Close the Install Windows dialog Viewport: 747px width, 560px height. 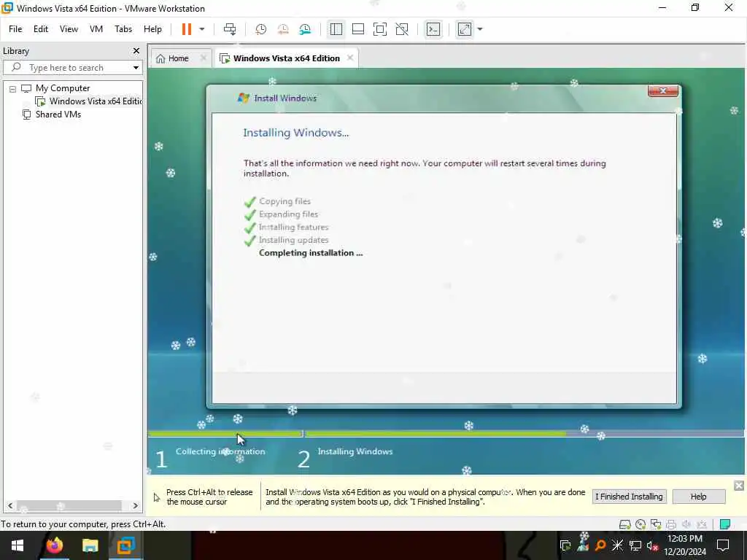click(x=662, y=90)
